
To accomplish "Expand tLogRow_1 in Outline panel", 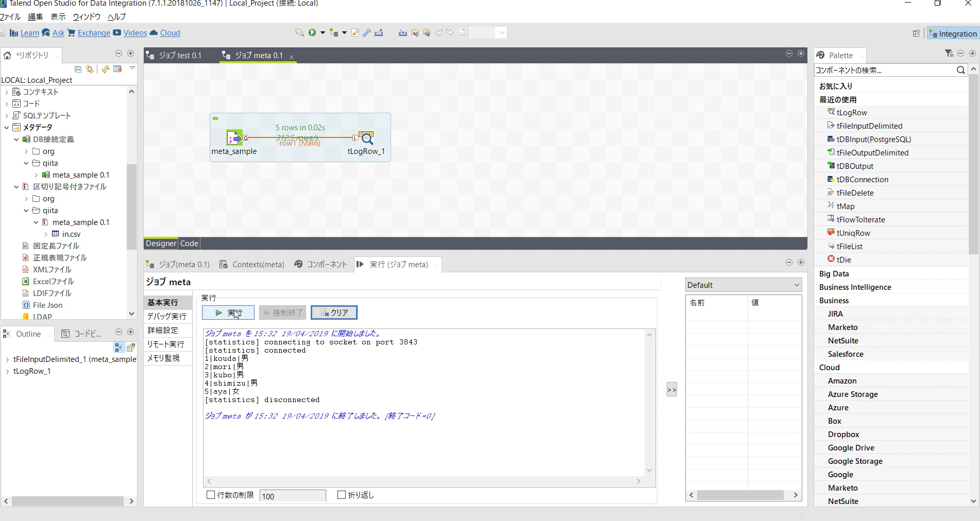I will pyautogui.click(x=7, y=371).
